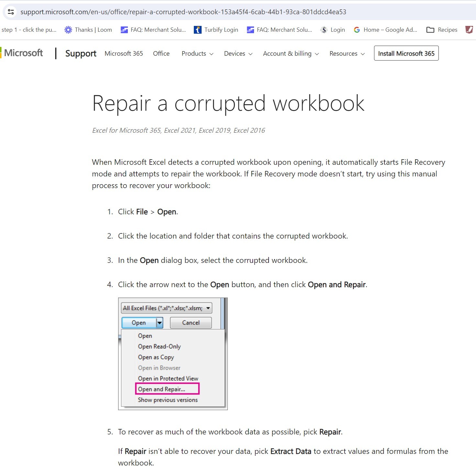Click the Support link in the header
Image resolution: width=476 pixels, height=472 pixels.
[x=80, y=53]
